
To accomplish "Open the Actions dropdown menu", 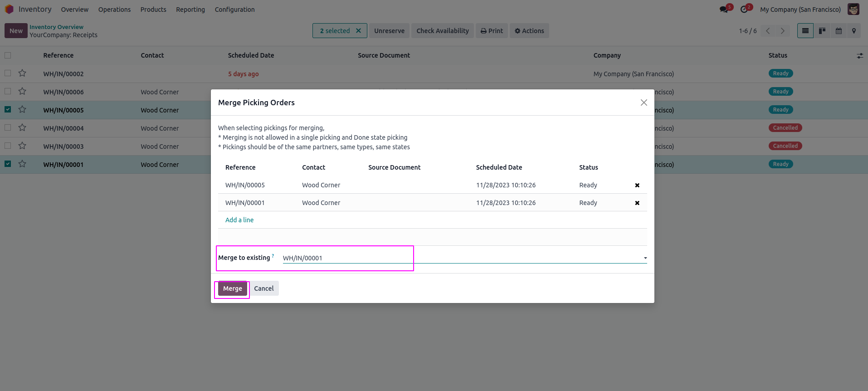I will point(529,31).
